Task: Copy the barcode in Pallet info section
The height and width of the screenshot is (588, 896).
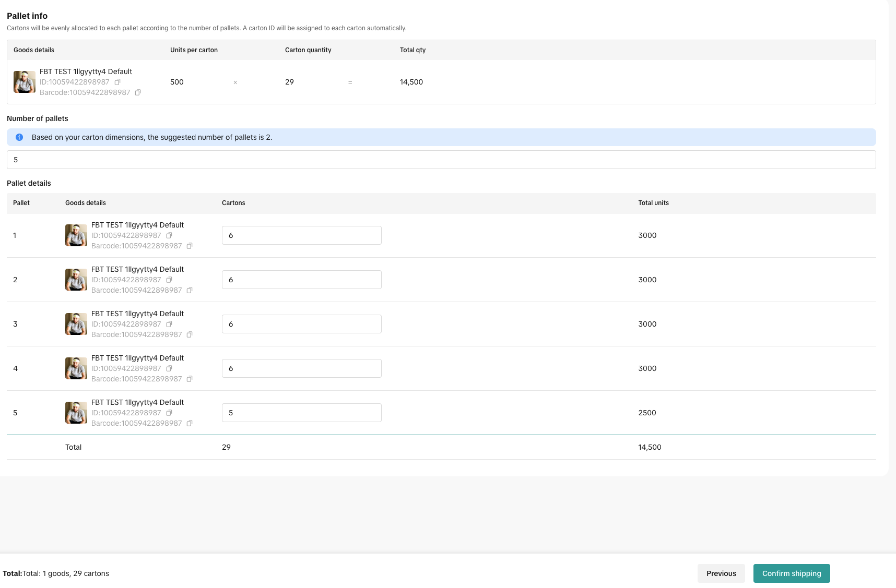Action: (138, 92)
